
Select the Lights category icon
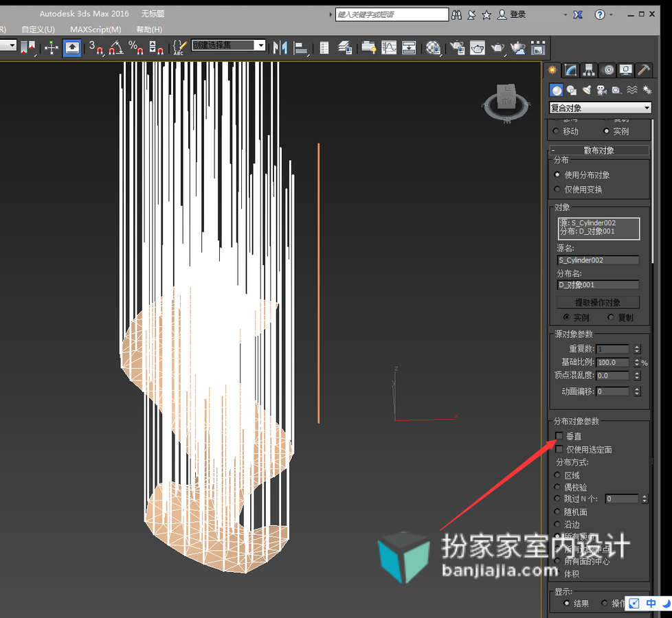click(587, 90)
